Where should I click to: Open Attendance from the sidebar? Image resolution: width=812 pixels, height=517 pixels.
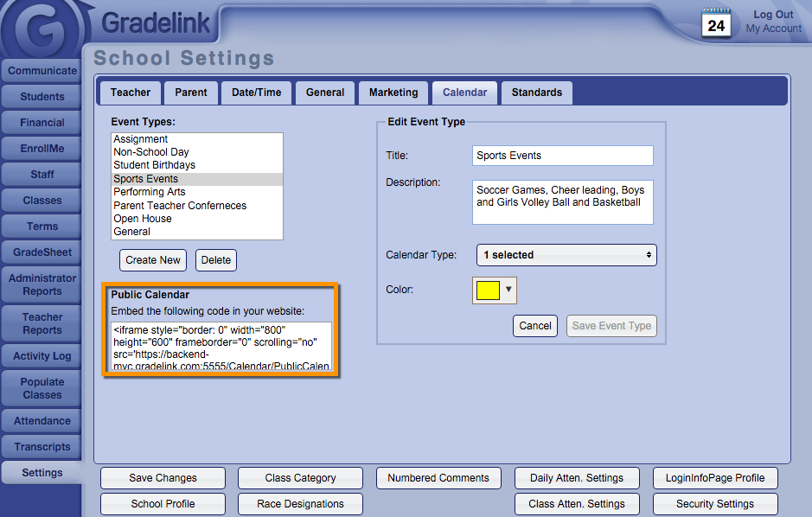coord(42,421)
